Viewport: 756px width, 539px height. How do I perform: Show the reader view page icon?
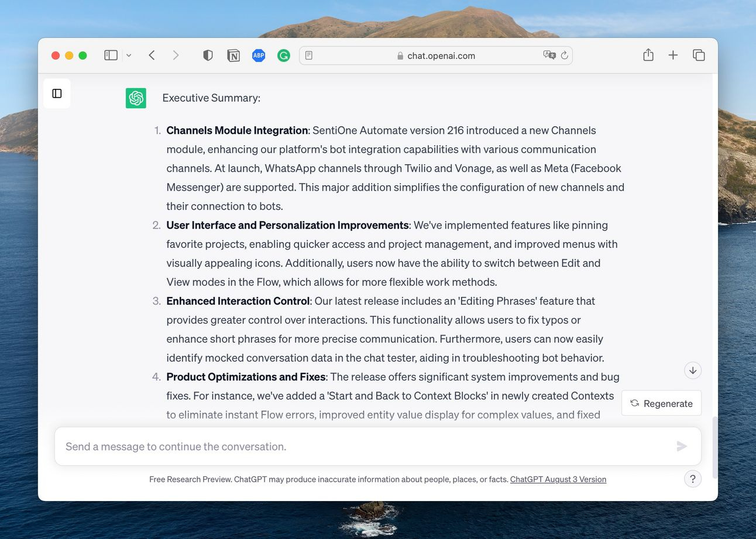309,56
